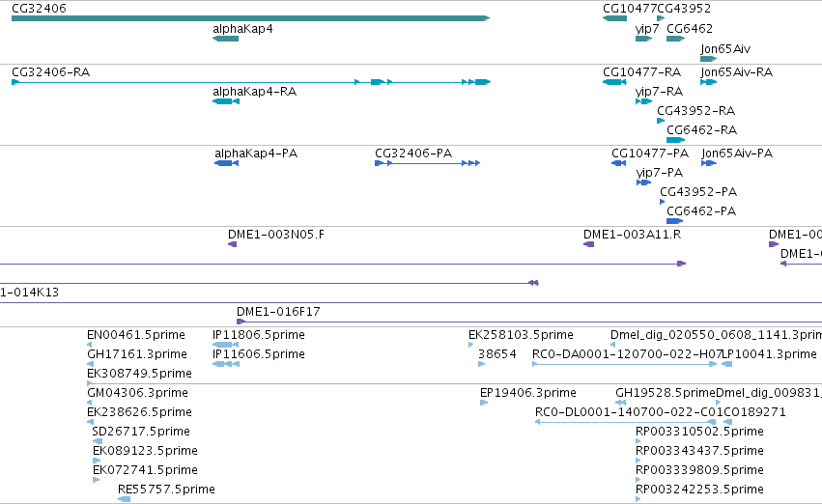Click the IP11806.5prime EST
This screenshot has height=504, width=822.
pyautogui.click(x=225, y=345)
